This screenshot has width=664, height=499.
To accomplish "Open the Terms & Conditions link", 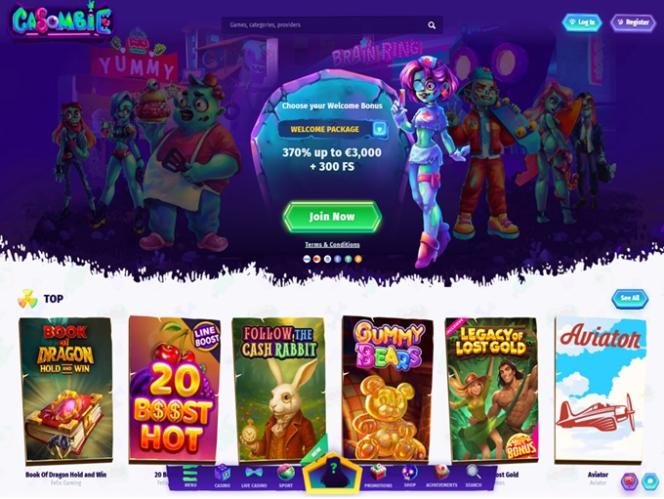I will [x=332, y=245].
